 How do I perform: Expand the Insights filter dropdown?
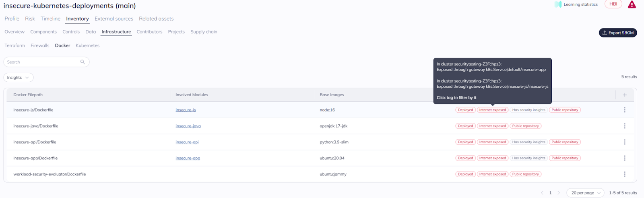(x=19, y=78)
